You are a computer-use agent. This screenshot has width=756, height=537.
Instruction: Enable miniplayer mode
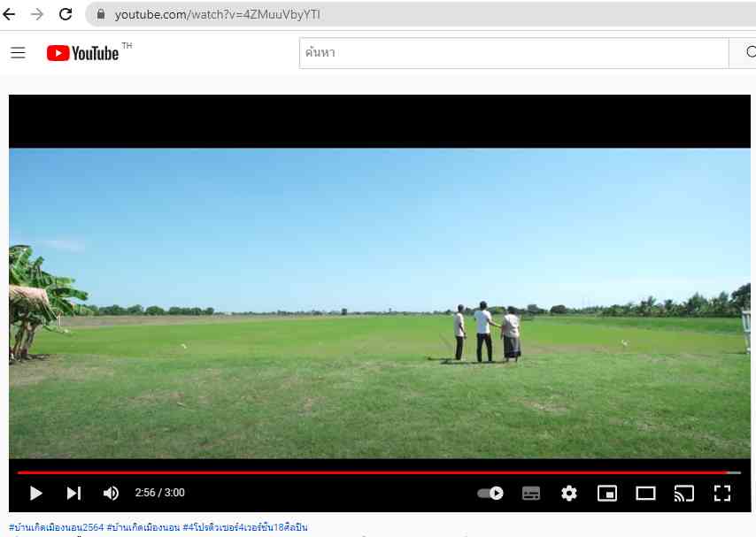tap(607, 493)
